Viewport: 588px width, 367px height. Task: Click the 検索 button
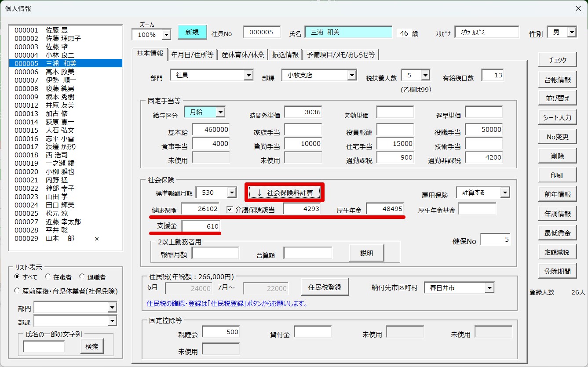(92, 346)
